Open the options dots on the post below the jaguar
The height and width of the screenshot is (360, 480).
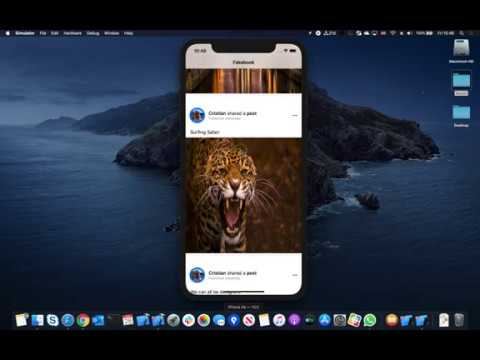click(295, 275)
